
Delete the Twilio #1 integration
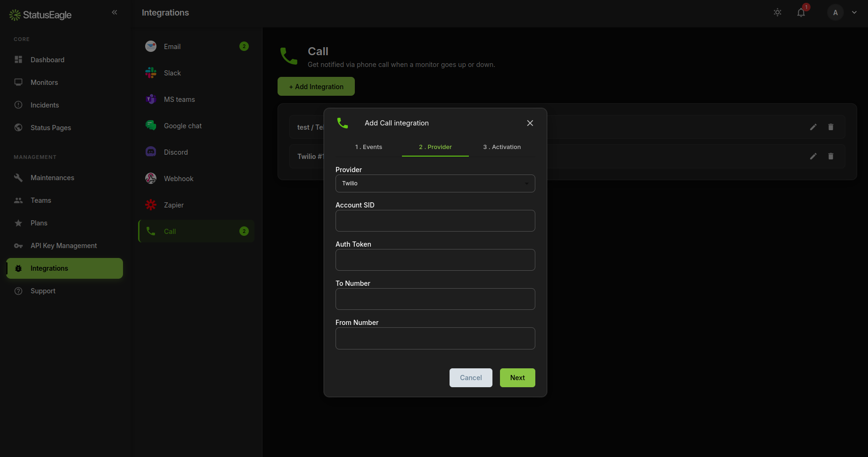tap(831, 156)
